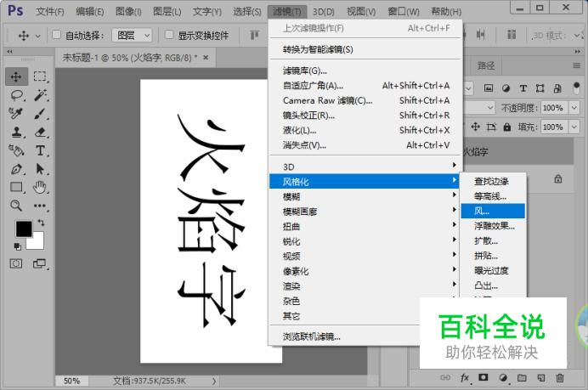Image resolution: width=588 pixels, height=390 pixels.
Task: Choose the Eraser tool
Action: pos(40,132)
